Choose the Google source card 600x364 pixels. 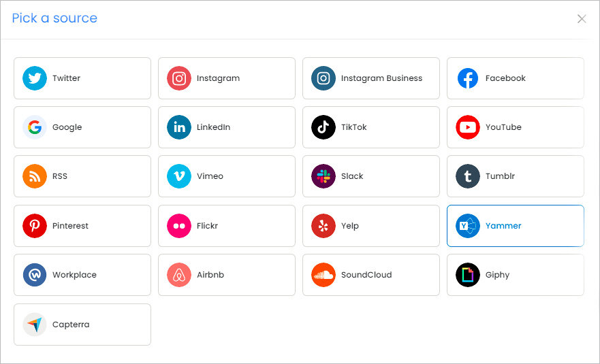click(82, 127)
